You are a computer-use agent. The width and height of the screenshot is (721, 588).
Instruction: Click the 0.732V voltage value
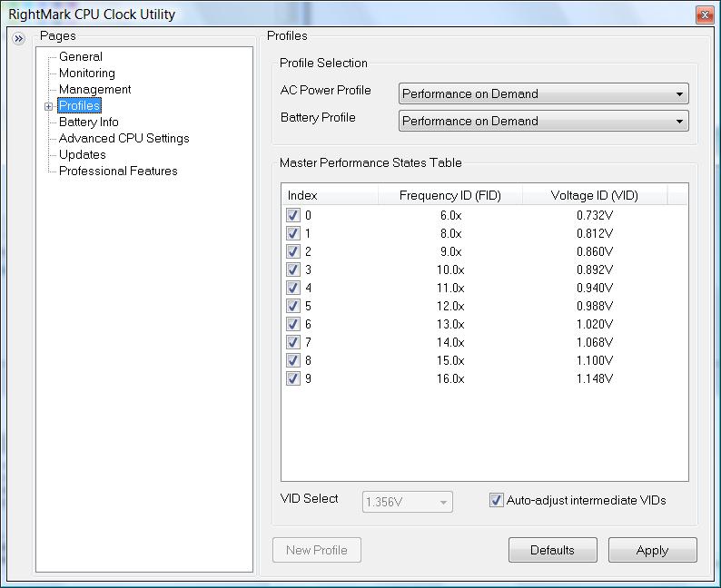[x=595, y=215]
